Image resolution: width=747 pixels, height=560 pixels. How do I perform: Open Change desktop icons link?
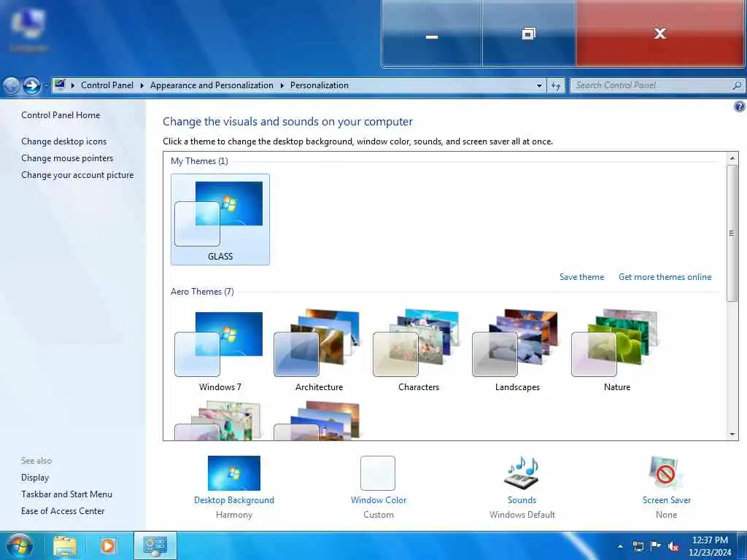[64, 141]
